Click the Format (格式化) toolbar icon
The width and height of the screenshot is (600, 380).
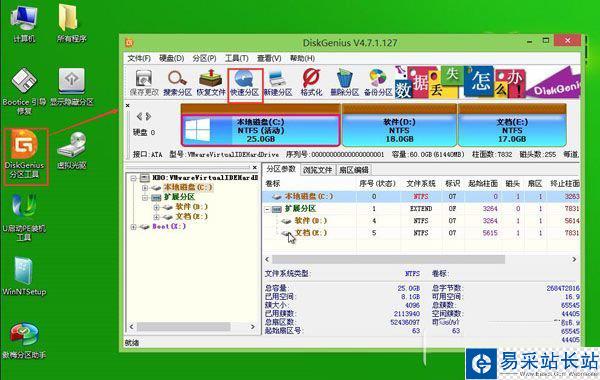click(311, 82)
